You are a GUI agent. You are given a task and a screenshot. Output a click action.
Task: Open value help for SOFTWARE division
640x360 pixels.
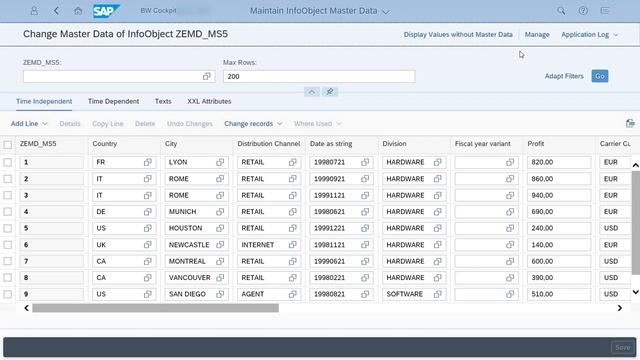(438, 294)
